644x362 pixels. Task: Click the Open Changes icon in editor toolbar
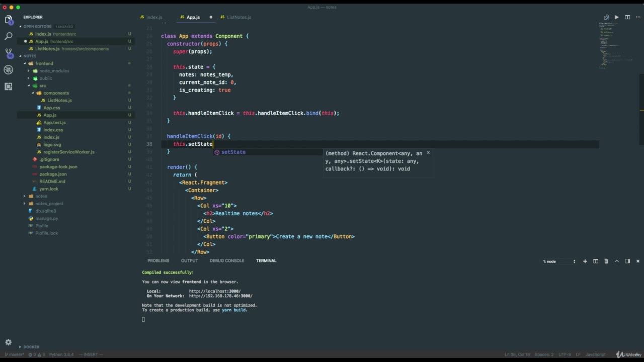tap(606, 17)
